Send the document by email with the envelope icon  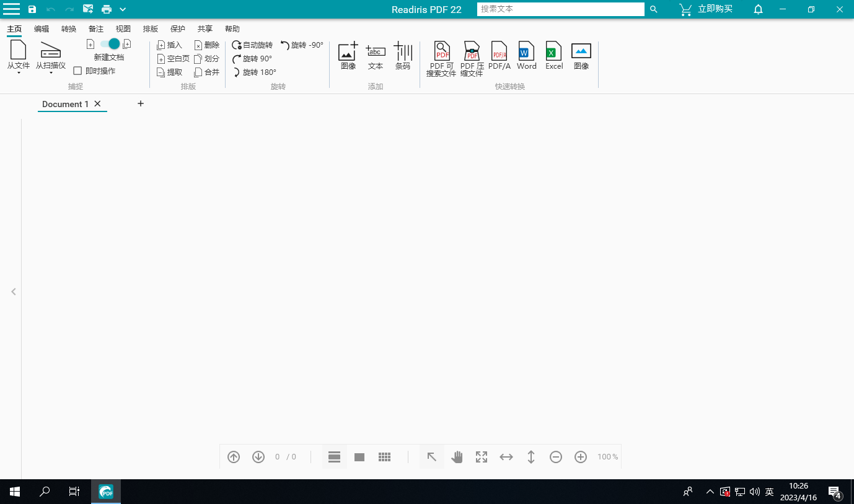(88, 9)
